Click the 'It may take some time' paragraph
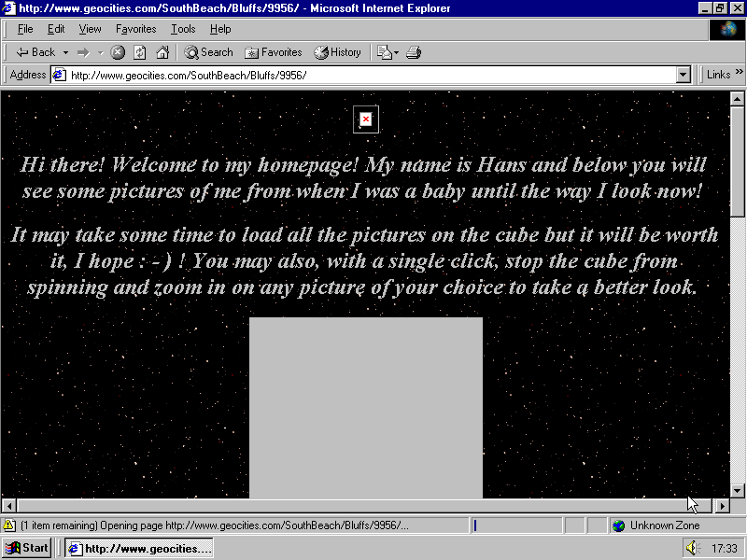 [x=364, y=261]
